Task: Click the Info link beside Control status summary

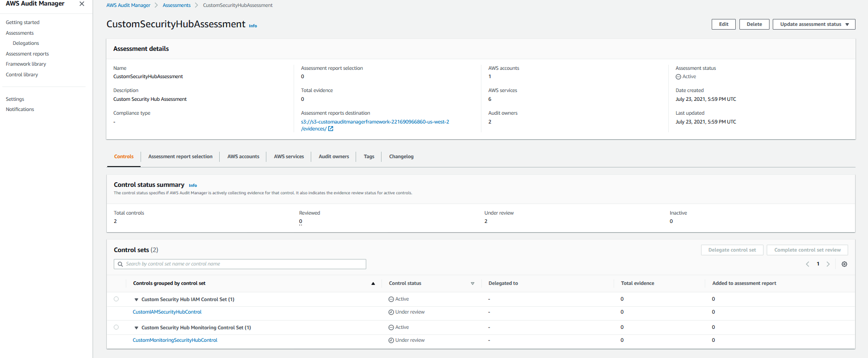Action: (x=193, y=185)
